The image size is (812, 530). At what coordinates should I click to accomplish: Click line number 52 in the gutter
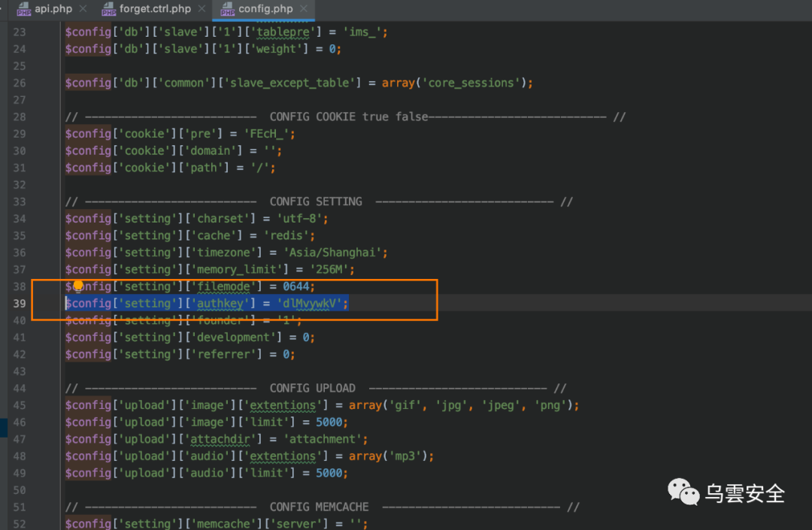[x=20, y=524]
